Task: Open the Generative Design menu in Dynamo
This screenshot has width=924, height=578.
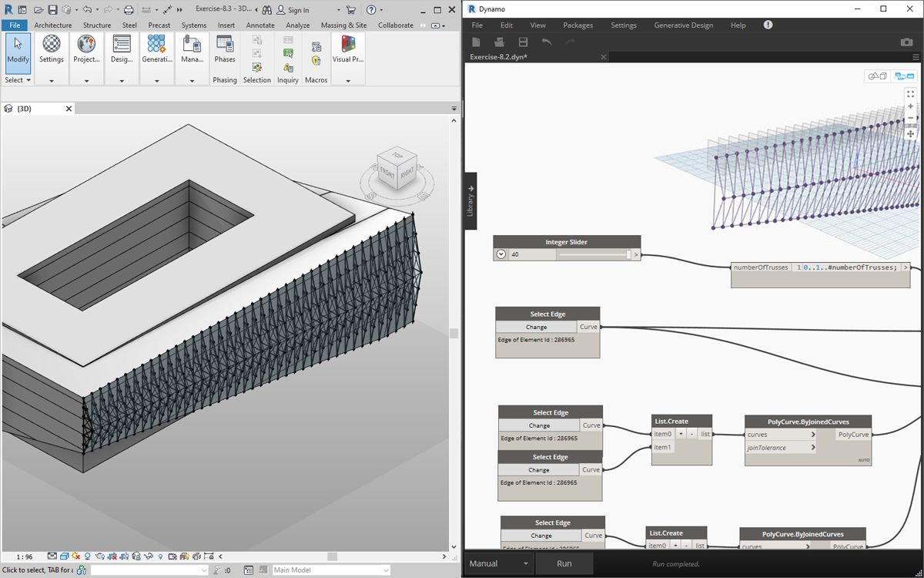Action: pyautogui.click(x=683, y=25)
